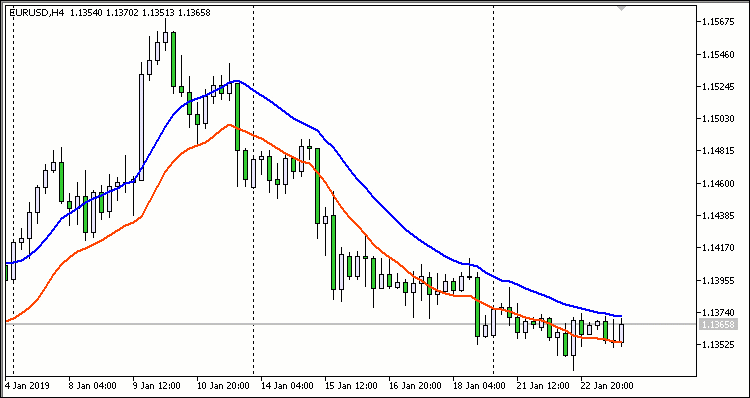Click the chart shift triangle marker
The height and width of the screenshot is (398, 750).
tap(621, 8)
